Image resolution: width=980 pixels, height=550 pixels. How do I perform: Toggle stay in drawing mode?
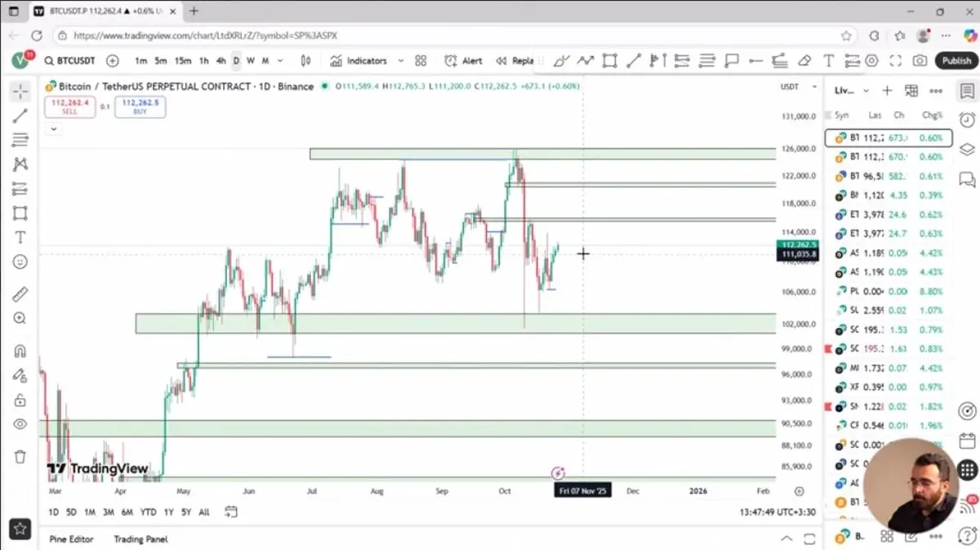pyautogui.click(x=20, y=376)
